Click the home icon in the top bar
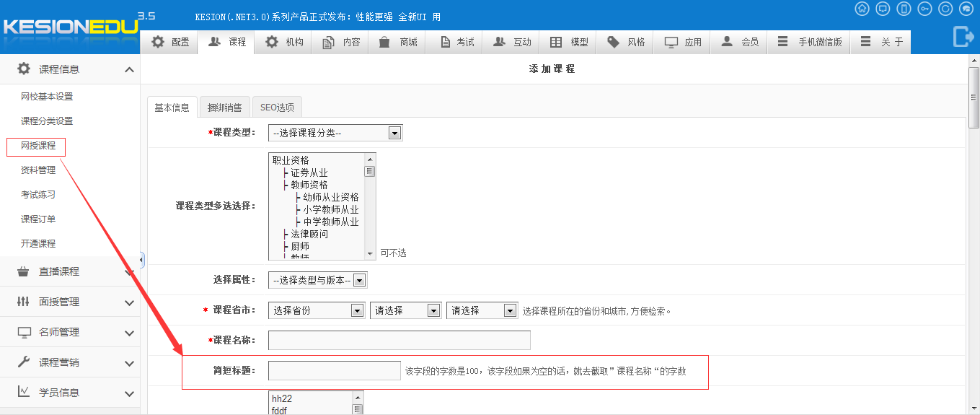This screenshot has width=980, height=415. pyautogui.click(x=862, y=9)
